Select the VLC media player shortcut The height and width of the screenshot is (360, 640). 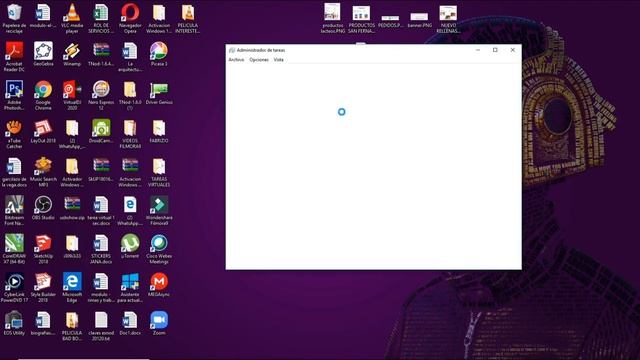click(x=72, y=19)
